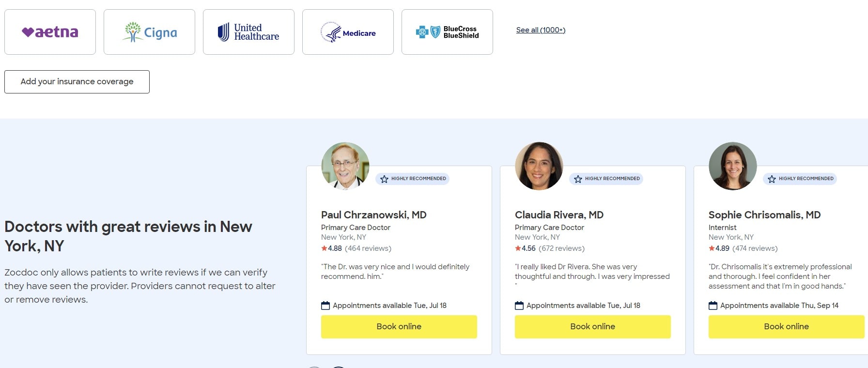Open the See all (1000+) insurers link
Viewport: 868px width, 368px height.
click(x=541, y=30)
